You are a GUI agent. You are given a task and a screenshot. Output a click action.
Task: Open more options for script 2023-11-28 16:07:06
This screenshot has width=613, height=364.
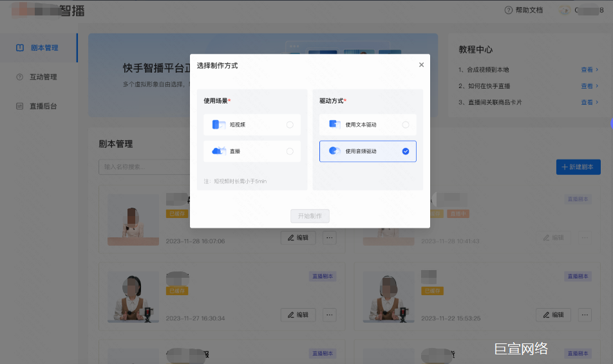(x=330, y=237)
